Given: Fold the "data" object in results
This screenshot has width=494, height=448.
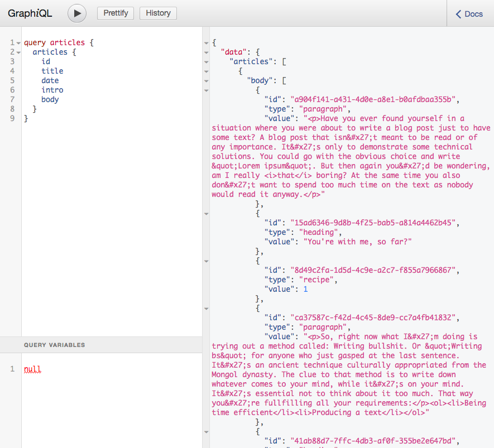Looking at the screenshot, I should [207, 52].
